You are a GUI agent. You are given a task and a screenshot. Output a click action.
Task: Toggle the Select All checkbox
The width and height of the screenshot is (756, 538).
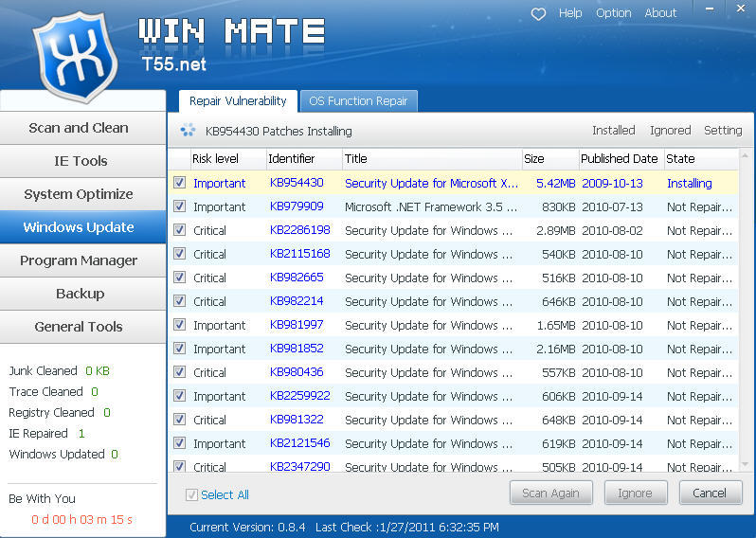[x=191, y=494]
